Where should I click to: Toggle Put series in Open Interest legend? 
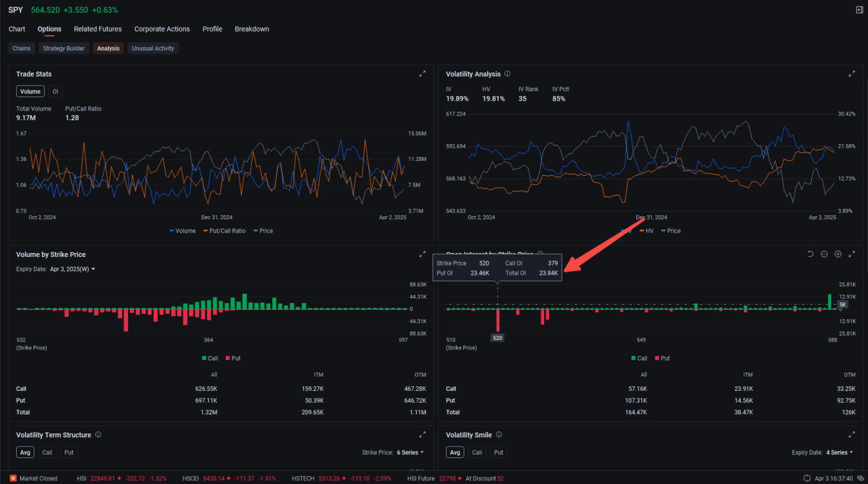[x=663, y=358]
